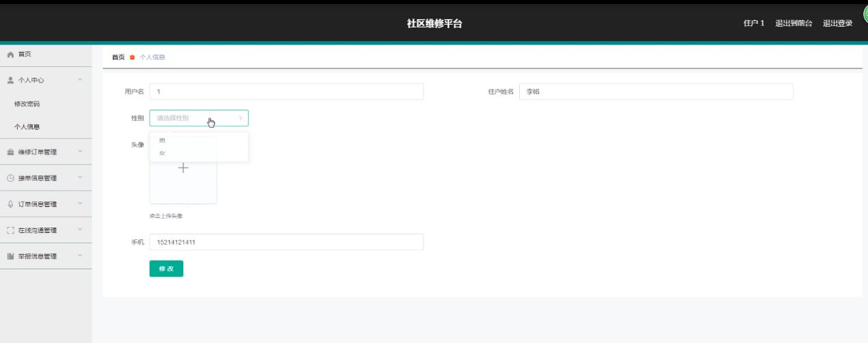Screen dimensions: 868x343
Task: Expand the 维修订单管理 chevron
Action: click(80, 152)
